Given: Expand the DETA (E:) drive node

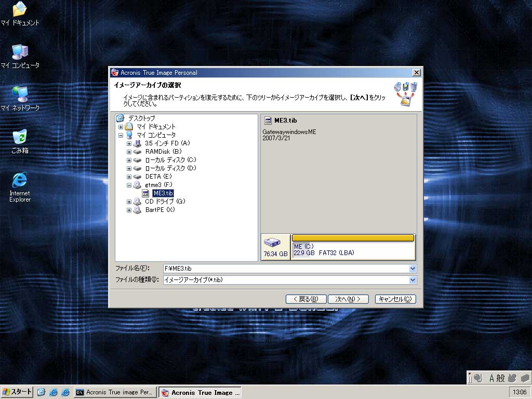Looking at the screenshot, I should point(129,177).
